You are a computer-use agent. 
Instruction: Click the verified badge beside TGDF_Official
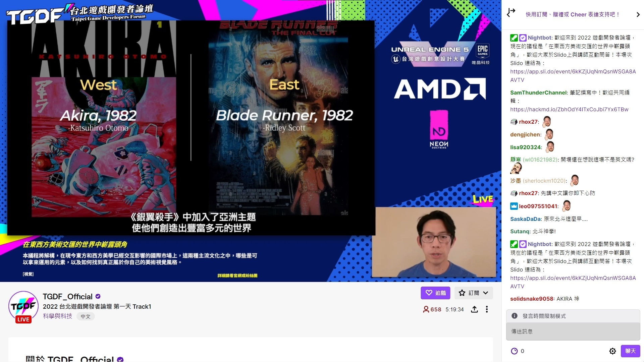[98, 296]
